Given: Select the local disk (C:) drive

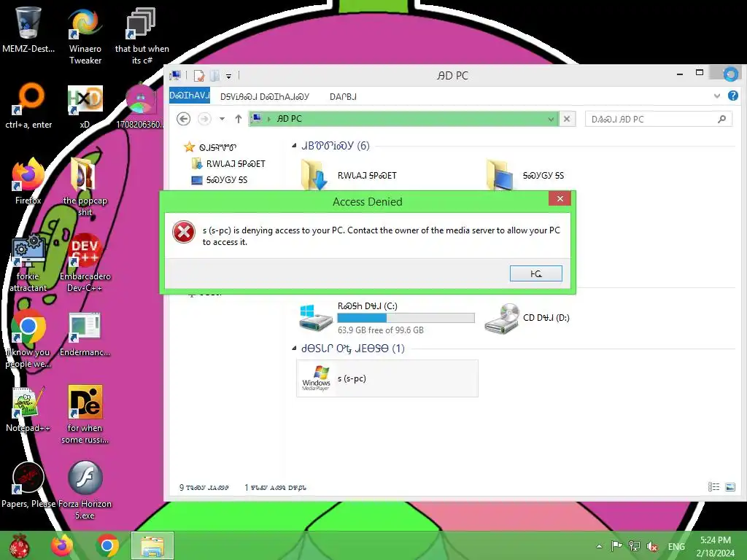Looking at the screenshot, I should [x=387, y=318].
